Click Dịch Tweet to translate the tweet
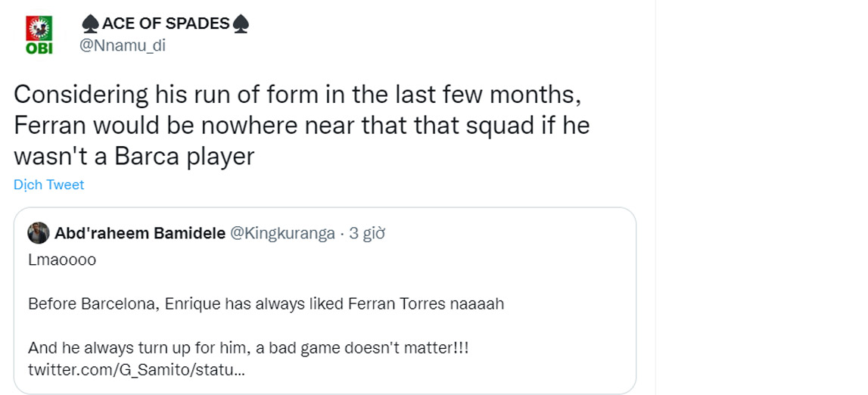Image resolution: width=868 pixels, height=395 pixels. coord(48,185)
